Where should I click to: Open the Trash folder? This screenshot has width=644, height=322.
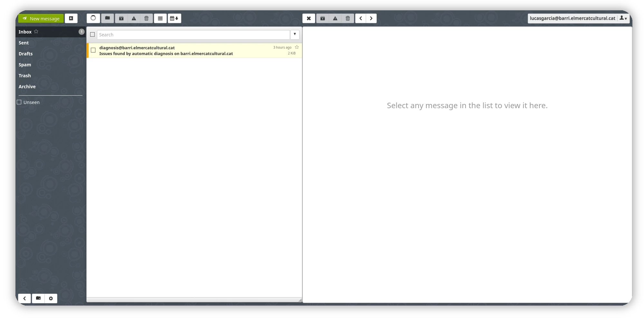click(25, 76)
